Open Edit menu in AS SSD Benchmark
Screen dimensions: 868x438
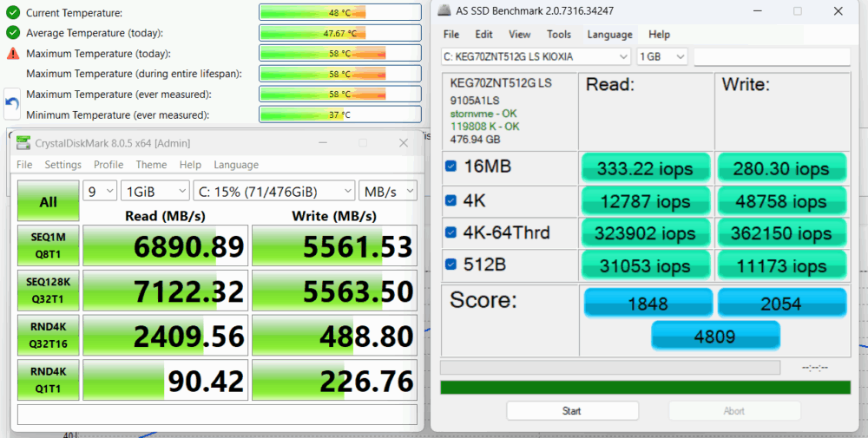(483, 35)
